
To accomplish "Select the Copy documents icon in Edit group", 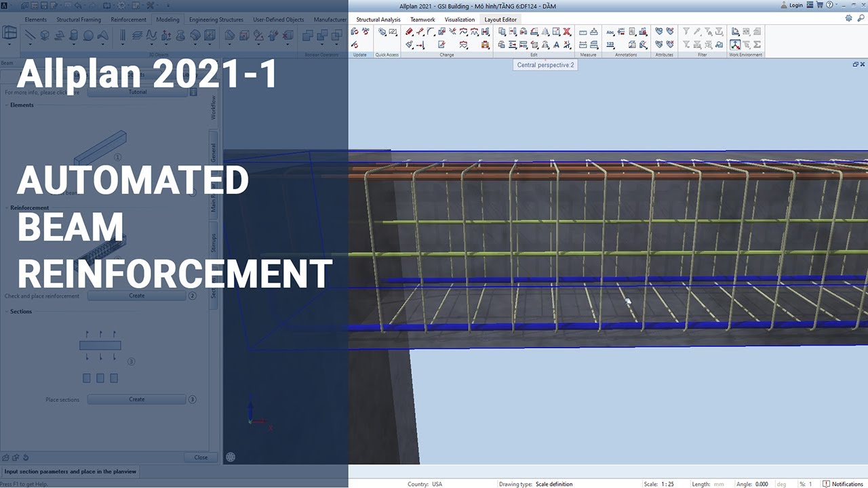I will pyautogui.click(x=502, y=31).
